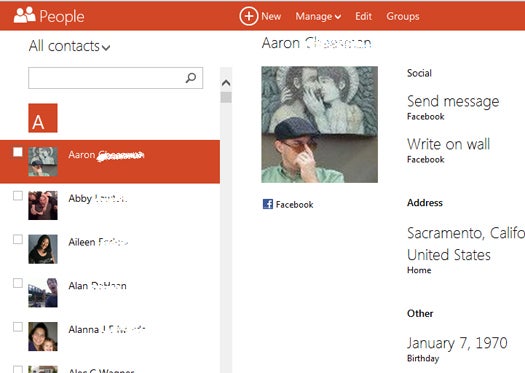Select Alanna in the contact list
This screenshot has width=525, height=373.
[x=110, y=337]
